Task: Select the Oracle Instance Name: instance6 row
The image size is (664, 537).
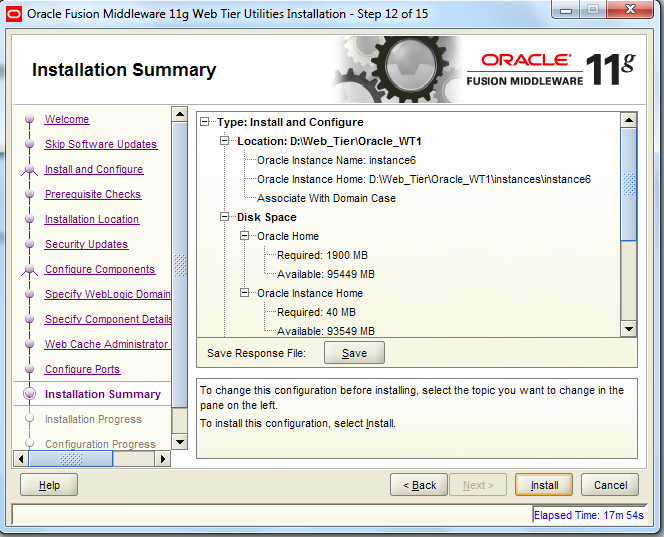Action: coord(336,160)
